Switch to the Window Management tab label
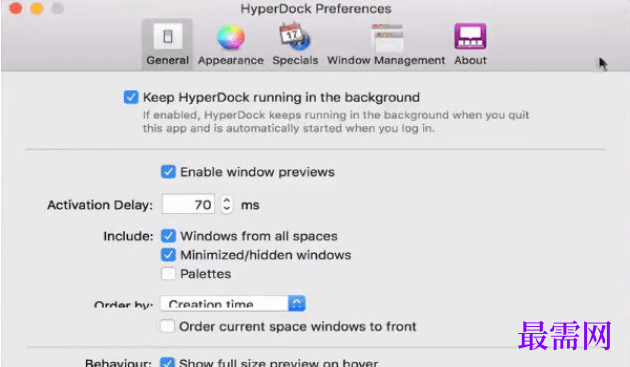Viewport: 630px width, 367px height. point(386,60)
